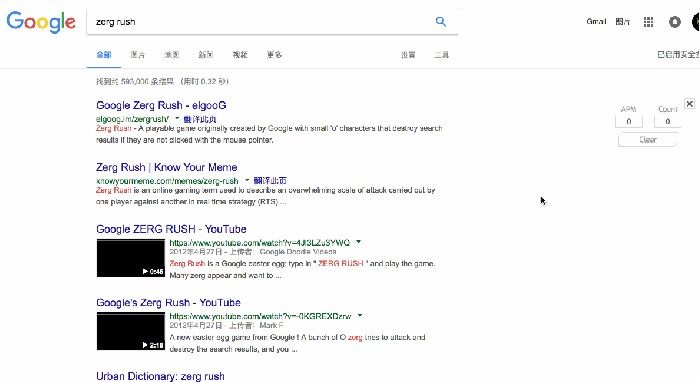Click the APM counter field
Screen dimensions: 700x382
[629, 121]
